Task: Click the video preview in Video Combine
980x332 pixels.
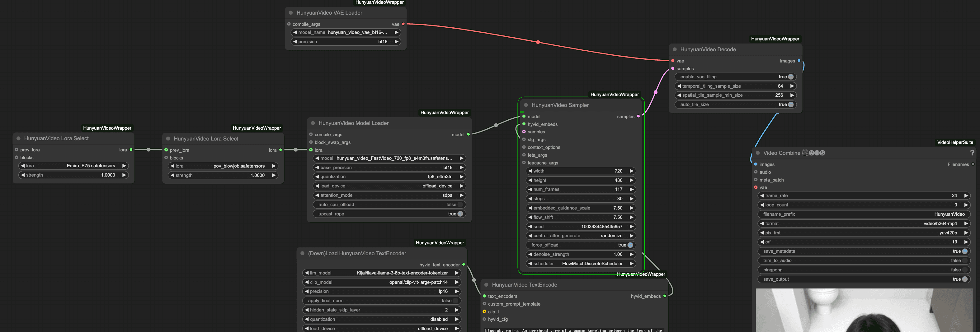Action: coord(864,310)
